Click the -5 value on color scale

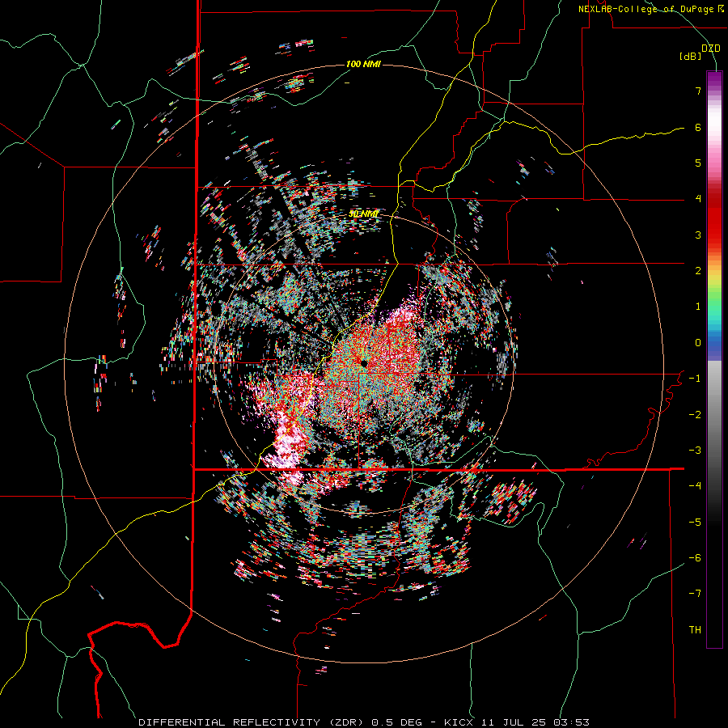coord(695,523)
